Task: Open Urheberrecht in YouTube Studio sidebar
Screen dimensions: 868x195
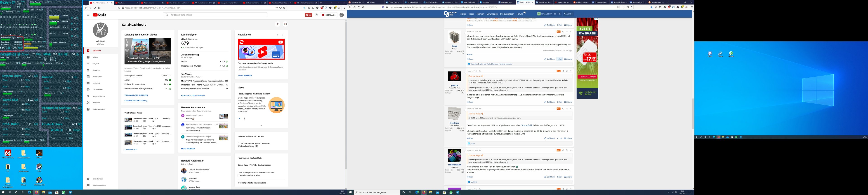Action: pyautogui.click(x=100, y=90)
